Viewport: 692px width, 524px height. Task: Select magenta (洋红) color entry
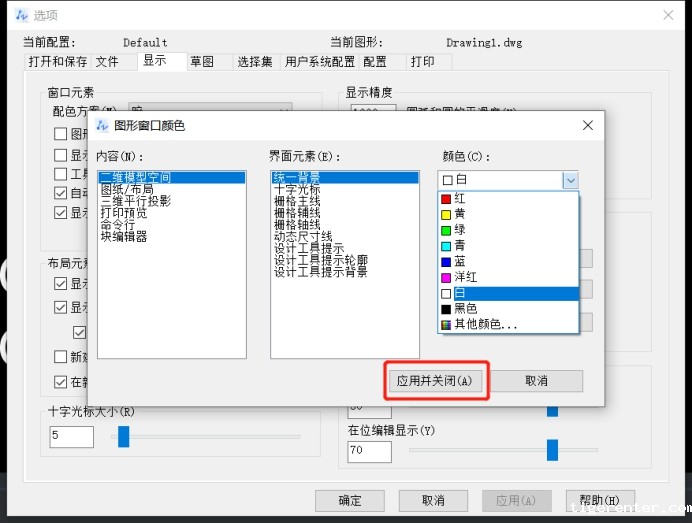click(x=466, y=277)
